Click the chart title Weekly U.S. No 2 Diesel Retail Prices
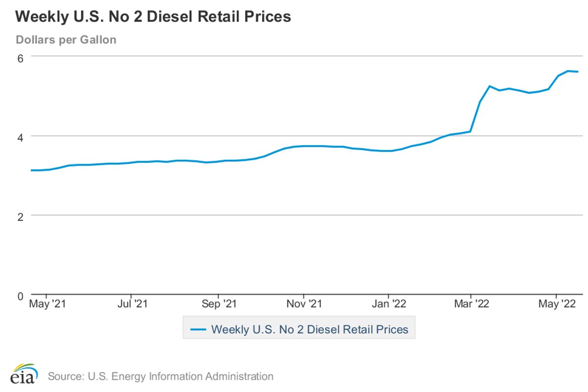The width and height of the screenshot is (588, 392). click(x=154, y=16)
